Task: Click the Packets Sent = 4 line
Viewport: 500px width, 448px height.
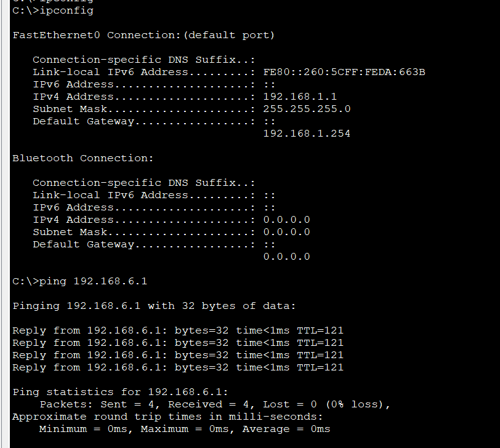Action: tap(214, 404)
